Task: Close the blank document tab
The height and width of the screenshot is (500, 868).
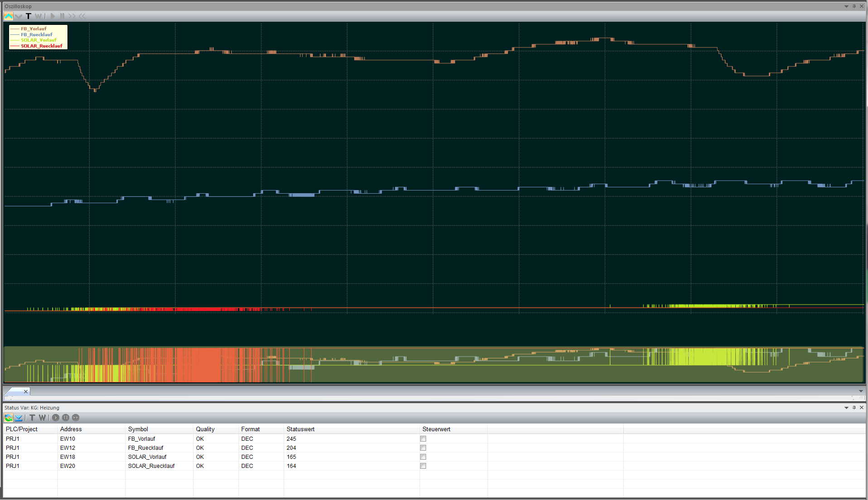Action: point(26,391)
